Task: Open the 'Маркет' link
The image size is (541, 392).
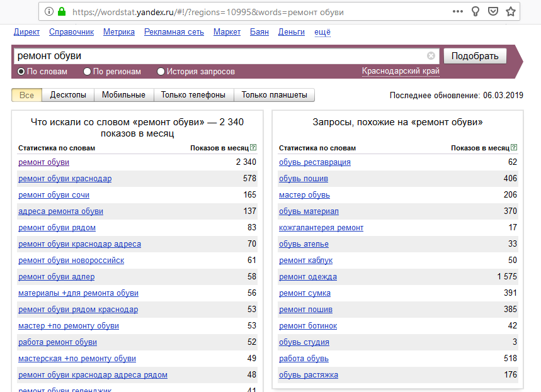Action: tap(227, 31)
